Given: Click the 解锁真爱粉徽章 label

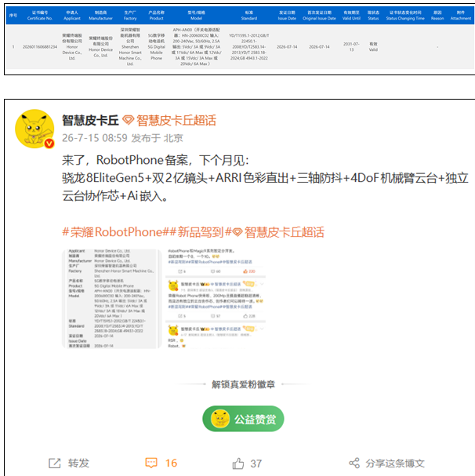Looking at the screenshot, I should (243, 384).
